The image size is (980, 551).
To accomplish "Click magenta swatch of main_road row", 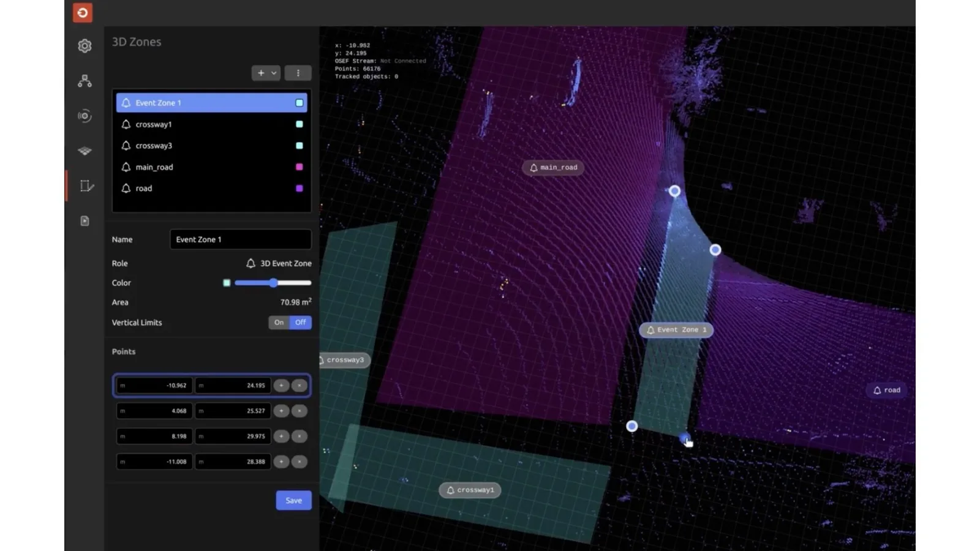I will 300,167.
